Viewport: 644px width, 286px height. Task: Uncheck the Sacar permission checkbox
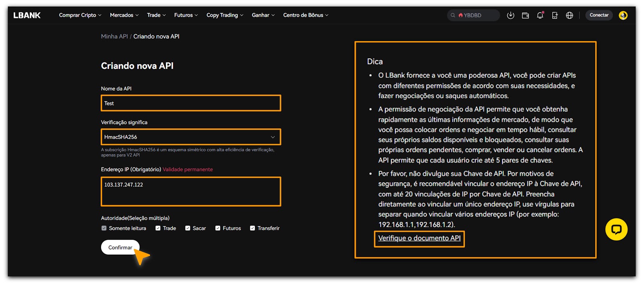pos(188,228)
